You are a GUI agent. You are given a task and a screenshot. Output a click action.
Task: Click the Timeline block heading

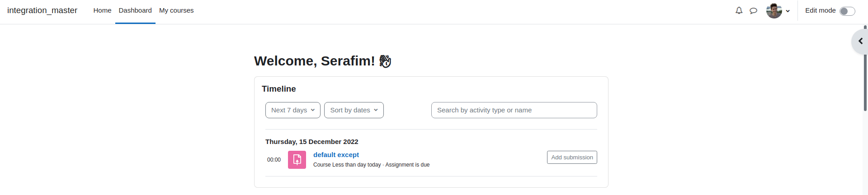pyautogui.click(x=278, y=89)
